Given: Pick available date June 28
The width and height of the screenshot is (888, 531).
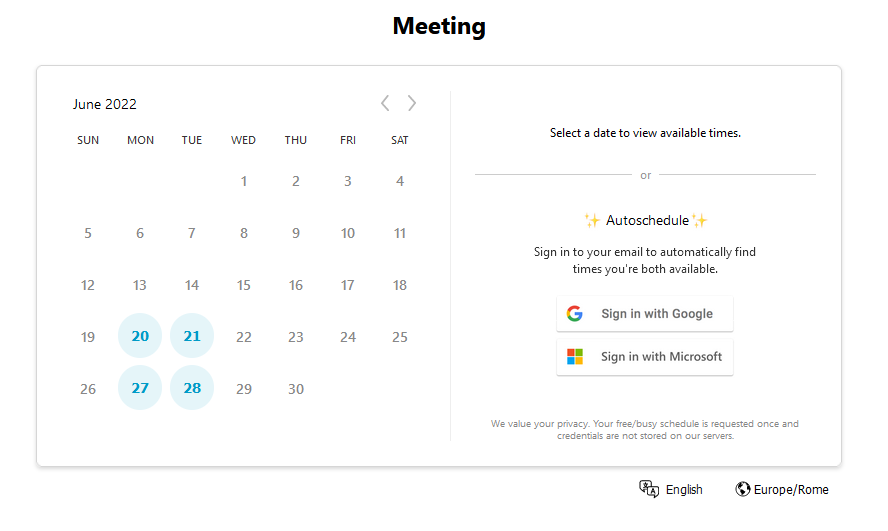Looking at the screenshot, I should click(x=192, y=388).
